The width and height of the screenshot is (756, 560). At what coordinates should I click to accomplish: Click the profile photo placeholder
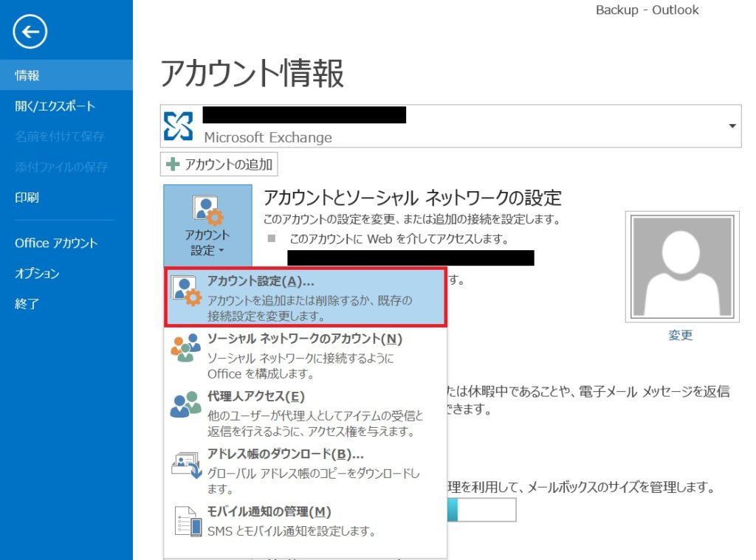(681, 266)
